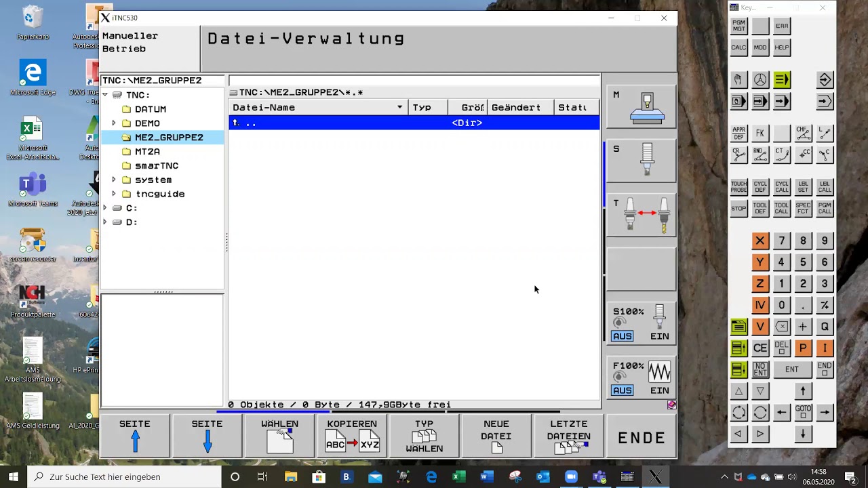Set spindle S100% override to EIN
The image size is (868, 488).
click(x=659, y=336)
